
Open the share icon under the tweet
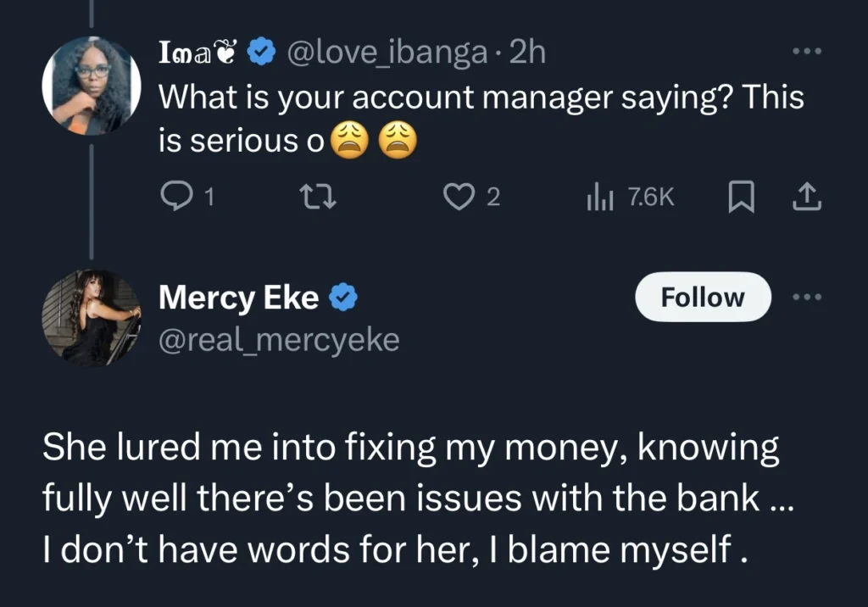click(x=807, y=196)
